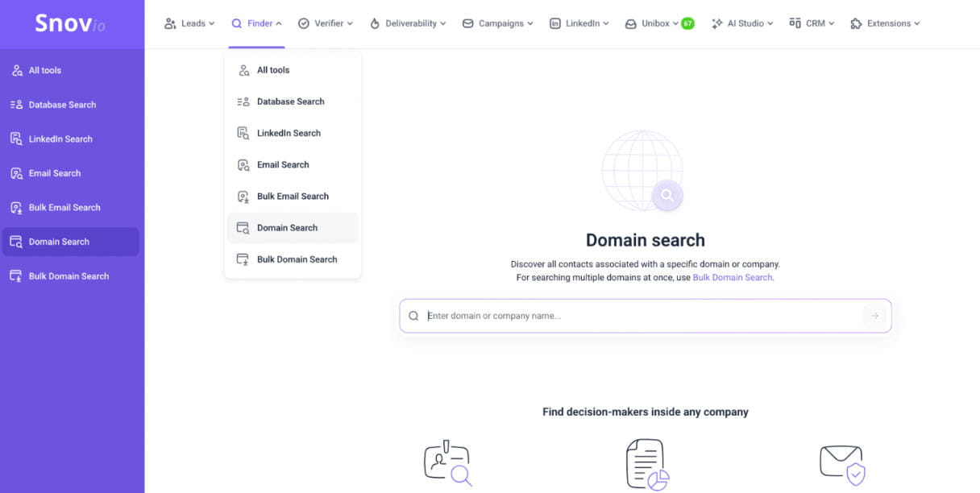Choose Bulk Domain Search from Finder dropdown
The image size is (980, 493).
[x=293, y=259]
